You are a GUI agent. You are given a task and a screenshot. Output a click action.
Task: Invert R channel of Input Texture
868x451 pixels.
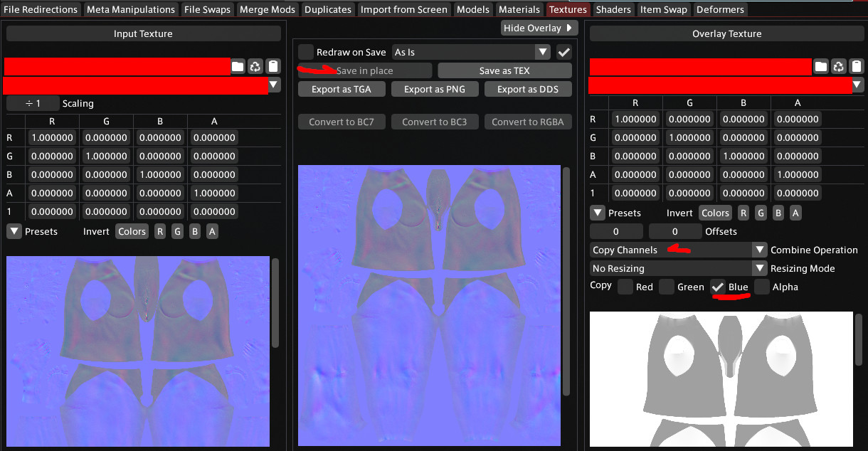click(160, 231)
